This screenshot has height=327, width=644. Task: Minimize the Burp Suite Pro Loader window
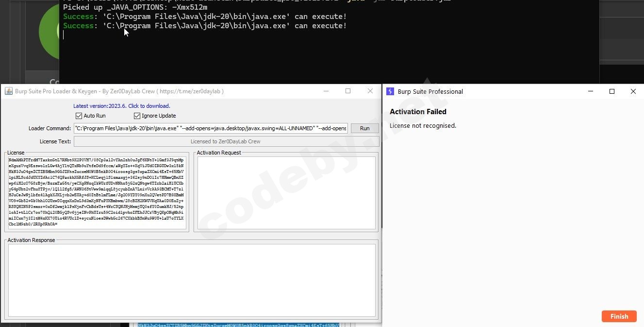pyautogui.click(x=326, y=91)
